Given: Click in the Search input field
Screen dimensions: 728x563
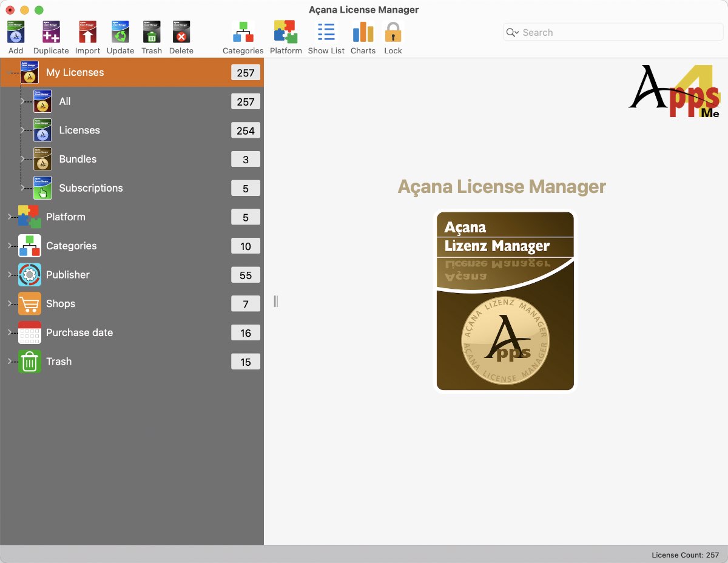Looking at the screenshot, I should 613,33.
